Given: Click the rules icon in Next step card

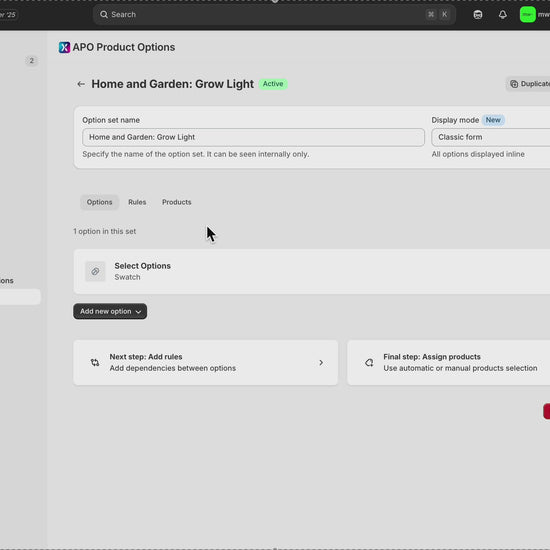Looking at the screenshot, I should point(95,362).
